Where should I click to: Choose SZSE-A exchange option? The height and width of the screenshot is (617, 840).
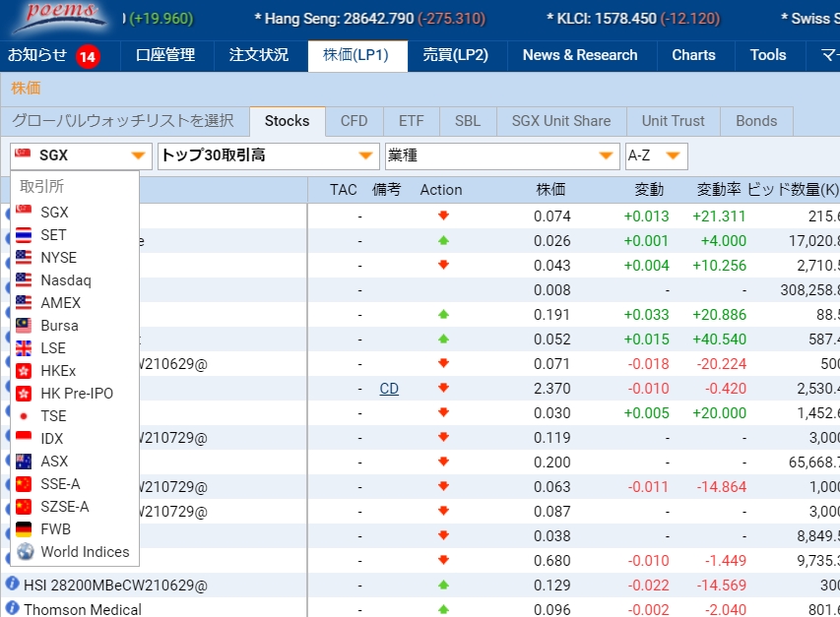click(75, 506)
